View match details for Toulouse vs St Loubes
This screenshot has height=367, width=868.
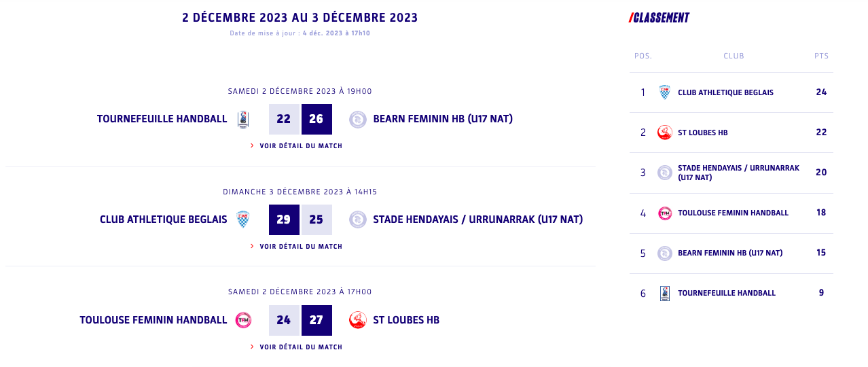[300, 347]
